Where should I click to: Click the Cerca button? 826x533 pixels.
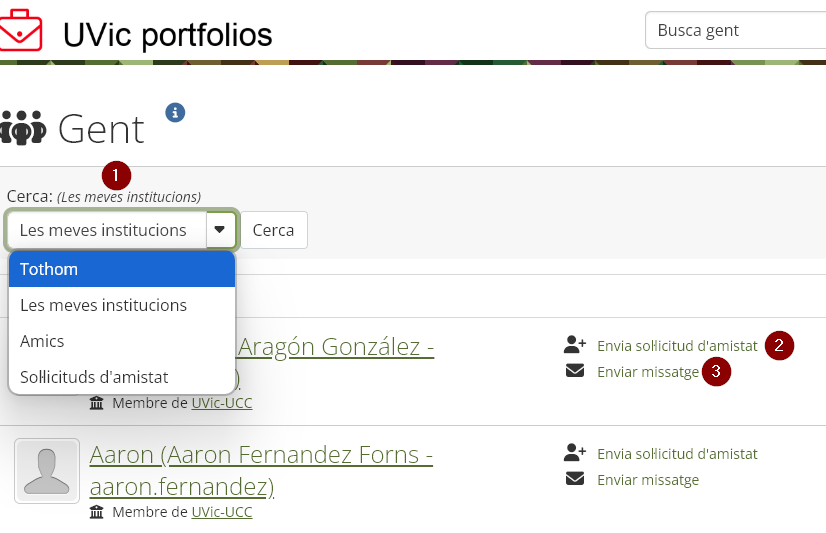[x=273, y=230]
